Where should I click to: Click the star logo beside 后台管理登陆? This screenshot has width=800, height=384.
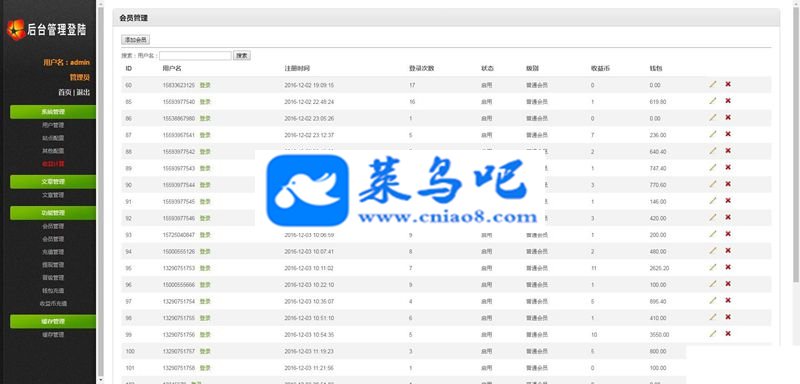click(16, 30)
